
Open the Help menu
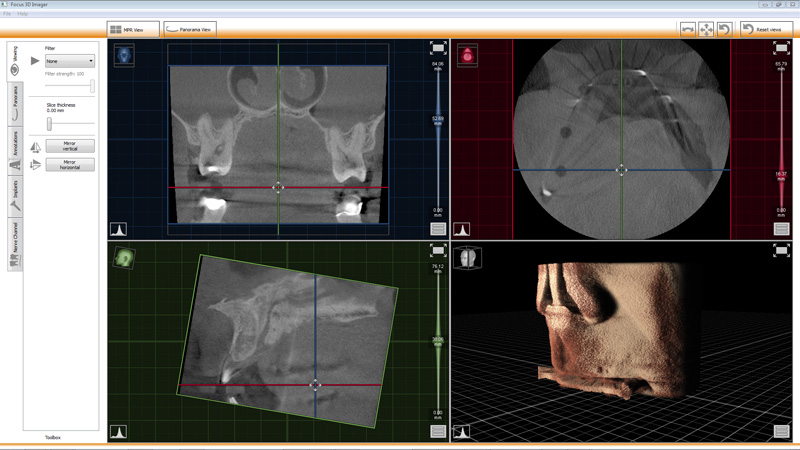23,14
